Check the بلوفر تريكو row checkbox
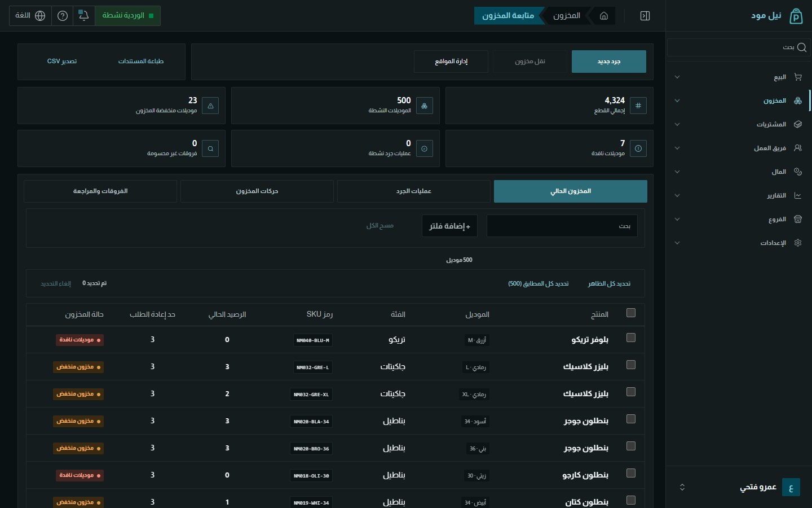The image size is (812, 508). point(631,338)
